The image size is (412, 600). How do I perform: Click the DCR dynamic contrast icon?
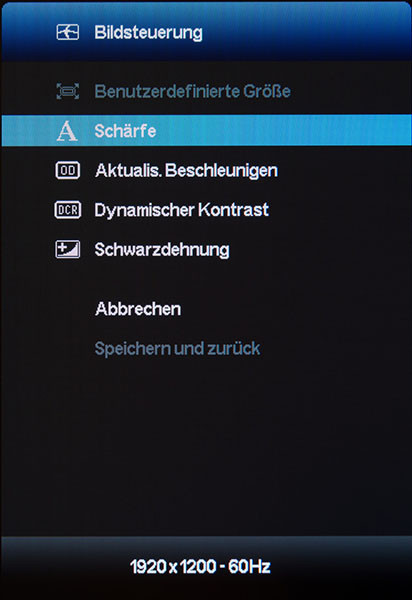68,210
